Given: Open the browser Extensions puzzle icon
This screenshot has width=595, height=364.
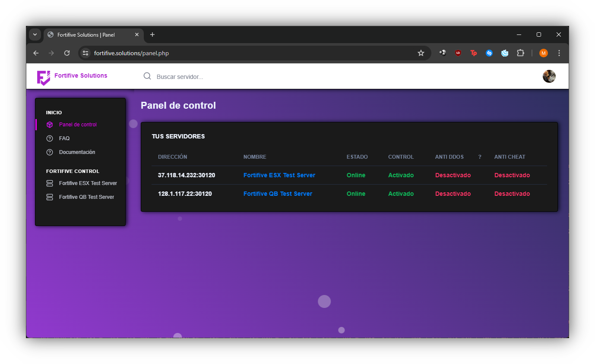Looking at the screenshot, I should point(520,53).
